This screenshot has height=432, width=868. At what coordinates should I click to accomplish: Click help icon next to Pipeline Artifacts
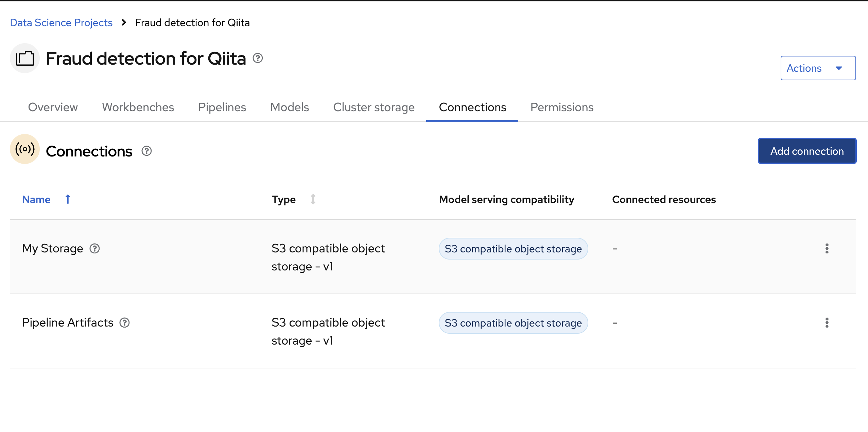click(125, 323)
